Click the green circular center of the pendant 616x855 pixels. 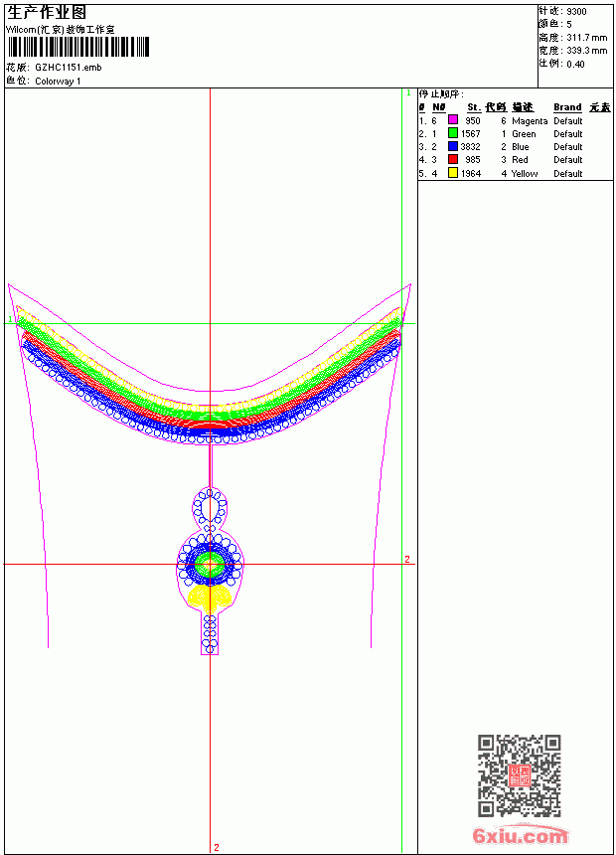click(x=210, y=565)
